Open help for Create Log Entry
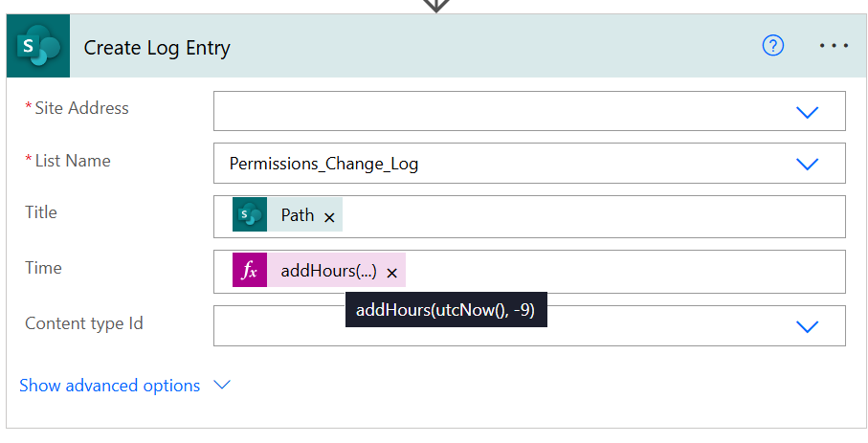The image size is (868, 443). (x=772, y=46)
